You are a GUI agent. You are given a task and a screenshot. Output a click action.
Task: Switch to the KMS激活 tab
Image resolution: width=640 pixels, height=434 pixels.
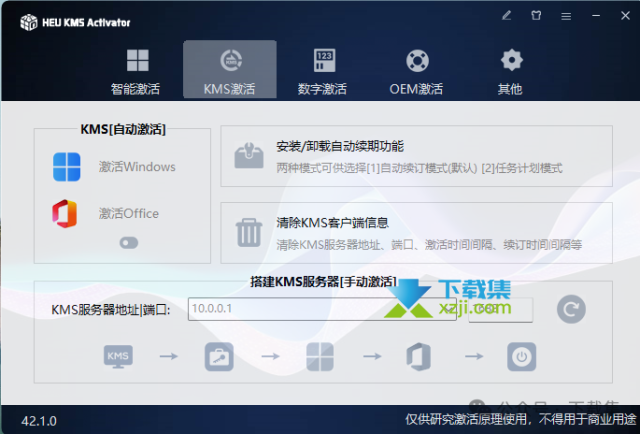[x=230, y=69]
